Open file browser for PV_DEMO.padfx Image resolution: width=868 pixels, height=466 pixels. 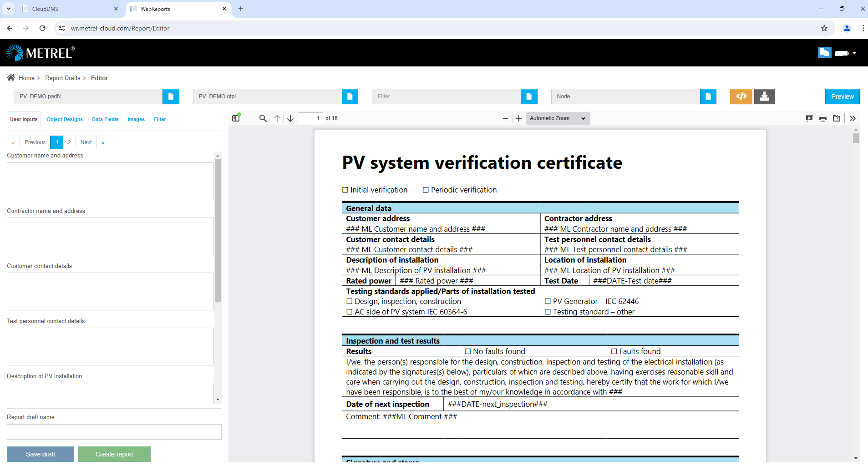171,96
